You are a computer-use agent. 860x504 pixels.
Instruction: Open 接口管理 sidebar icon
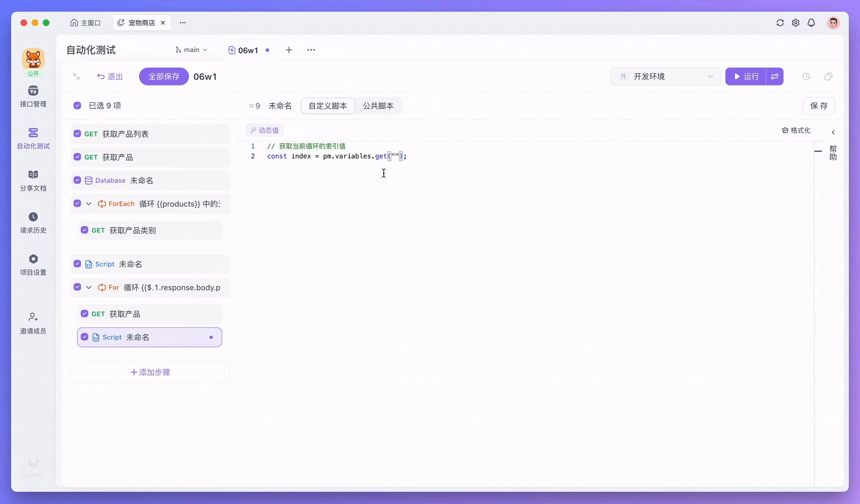pyautogui.click(x=33, y=91)
